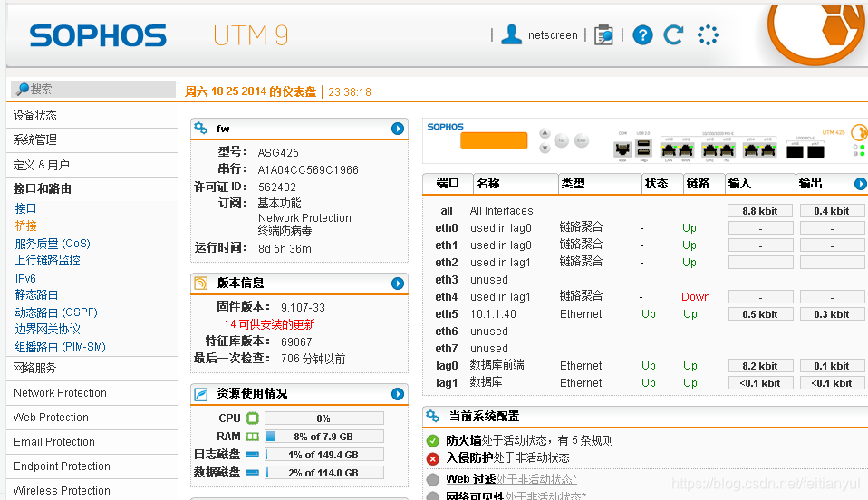Image resolution: width=868 pixels, height=500 pixels.
Task: Open the 静态路由 submenu item
Action: (36, 295)
